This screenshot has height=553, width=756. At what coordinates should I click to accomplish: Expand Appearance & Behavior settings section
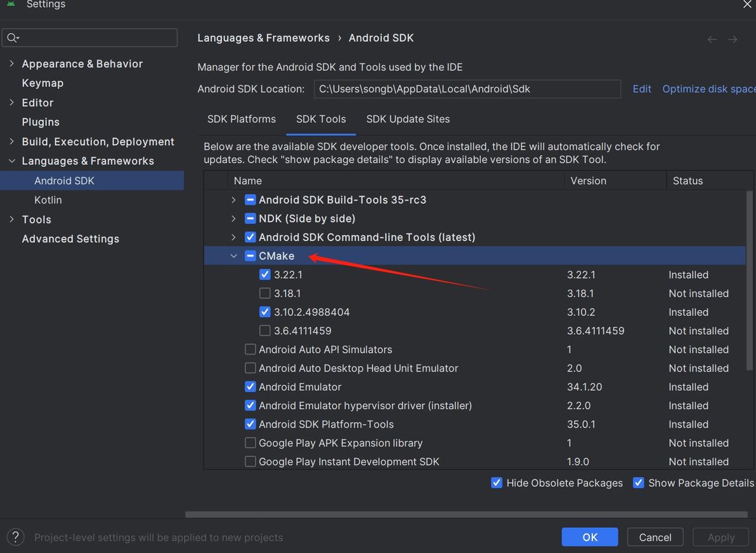(x=11, y=64)
